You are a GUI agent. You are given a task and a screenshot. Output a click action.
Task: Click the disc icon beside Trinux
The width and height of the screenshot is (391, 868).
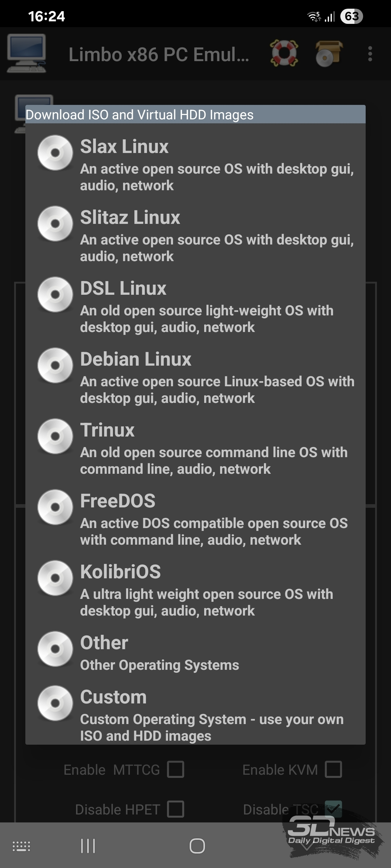pos(55,436)
